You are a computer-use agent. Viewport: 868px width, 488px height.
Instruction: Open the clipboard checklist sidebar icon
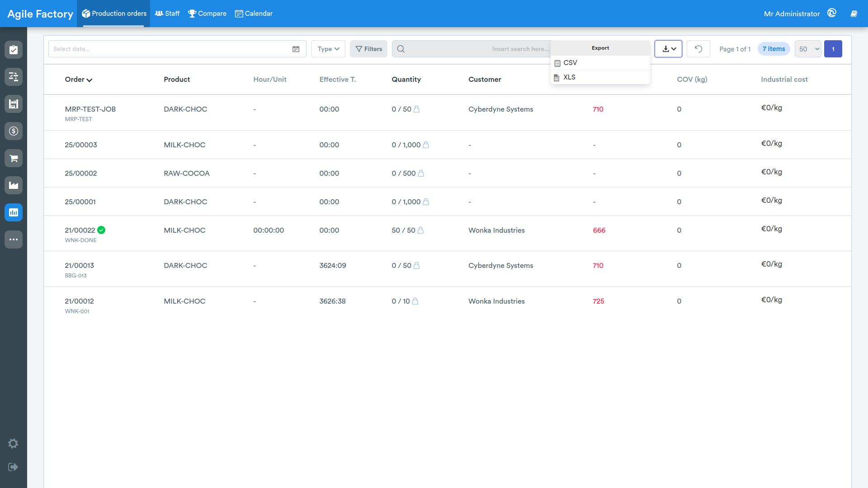(x=14, y=50)
